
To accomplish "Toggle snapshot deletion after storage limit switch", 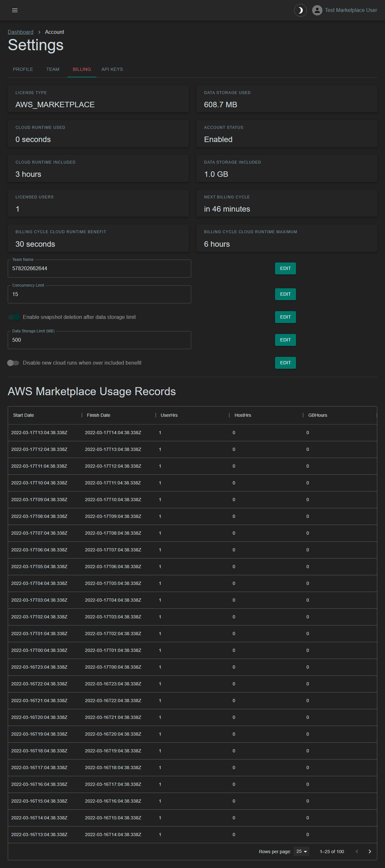I will (x=14, y=317).
